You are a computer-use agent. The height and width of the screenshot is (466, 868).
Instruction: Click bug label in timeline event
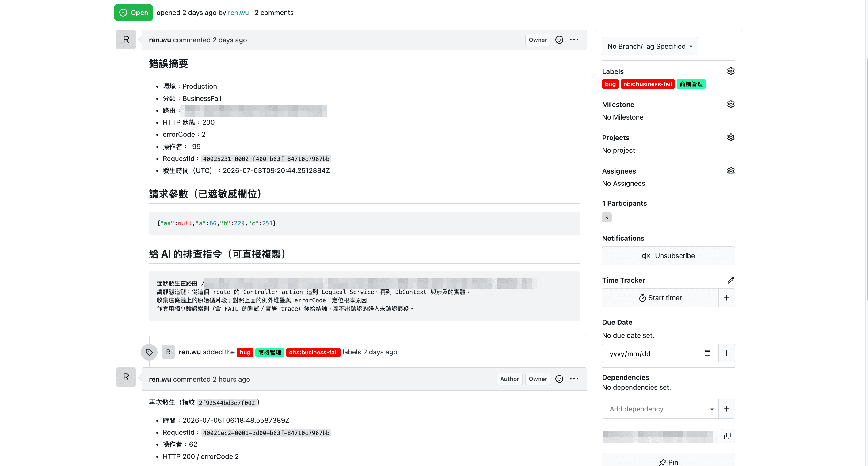(245, 353)
